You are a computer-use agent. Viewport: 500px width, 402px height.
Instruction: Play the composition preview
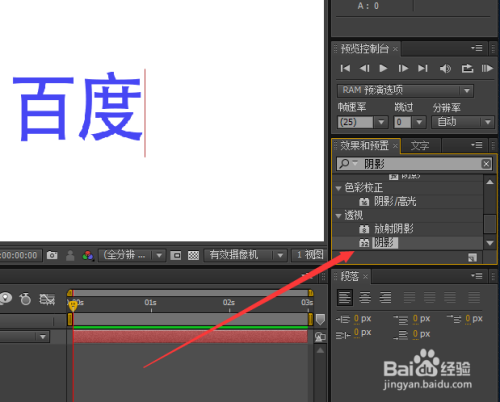coord(383,69)
